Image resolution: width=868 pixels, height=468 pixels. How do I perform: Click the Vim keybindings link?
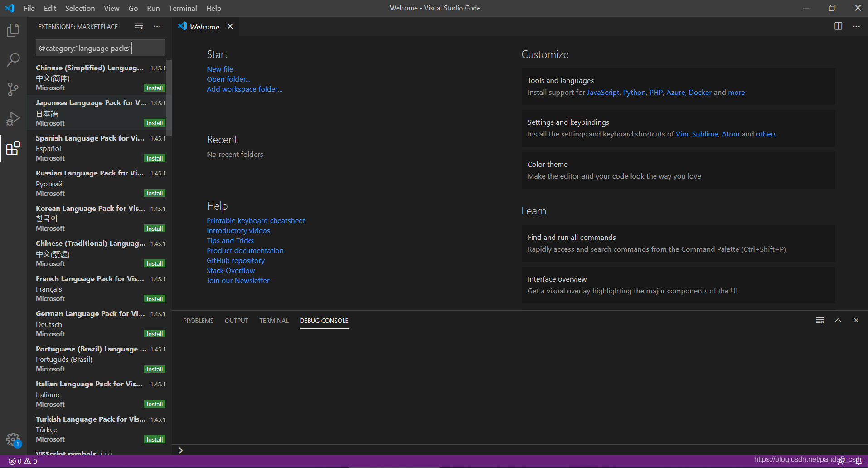682,134
